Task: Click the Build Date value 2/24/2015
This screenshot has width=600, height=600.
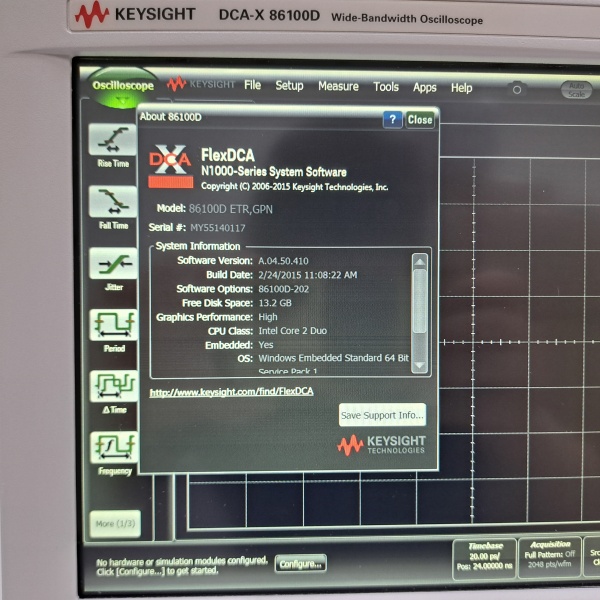Action: [x=308, y=275]
